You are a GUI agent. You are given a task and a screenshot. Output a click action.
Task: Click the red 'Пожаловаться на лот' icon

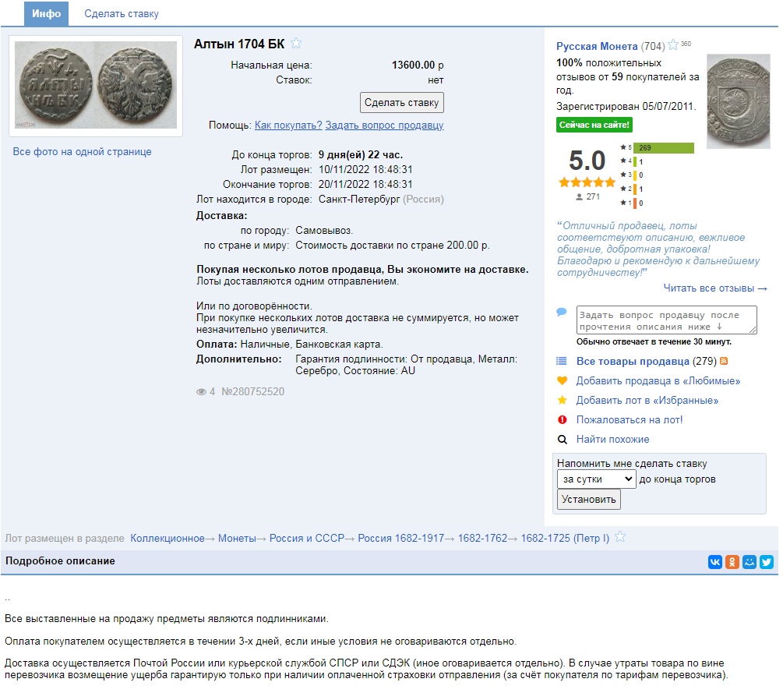click(563, 420)
